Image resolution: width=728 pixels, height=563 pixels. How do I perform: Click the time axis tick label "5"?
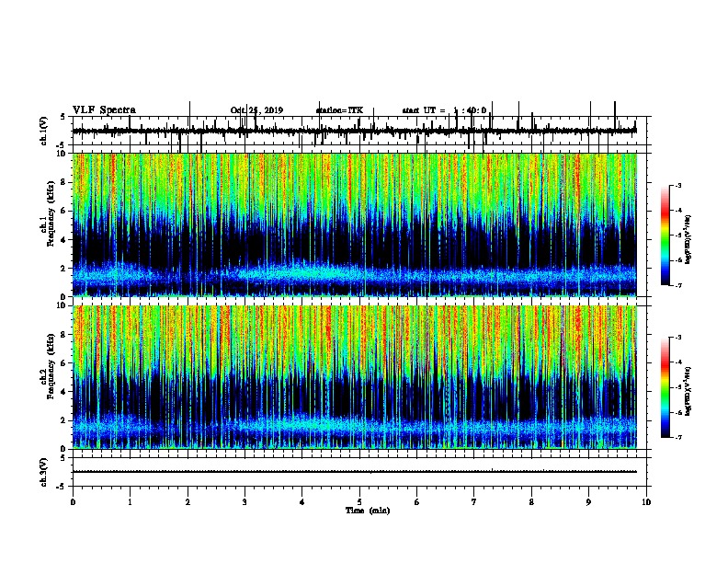[359, 502]
